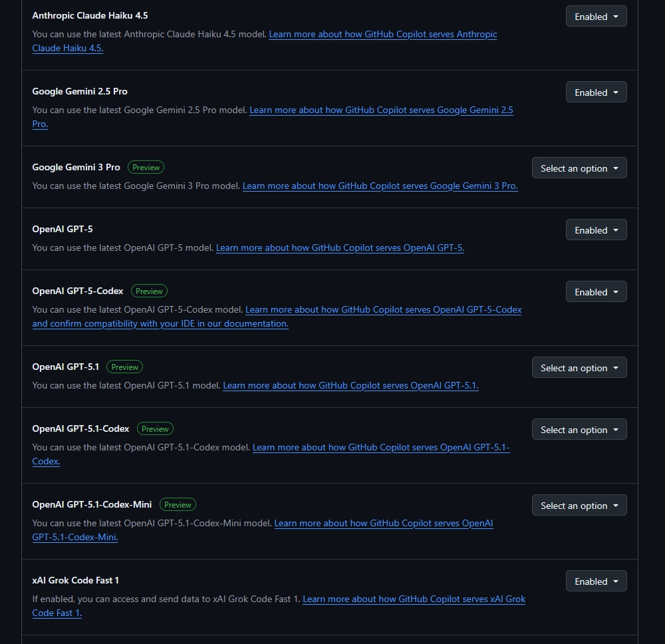Choose an option for GPT-5.1-Codex
The height and width of the screenshot is (644, 665).
tap(579, 430)
